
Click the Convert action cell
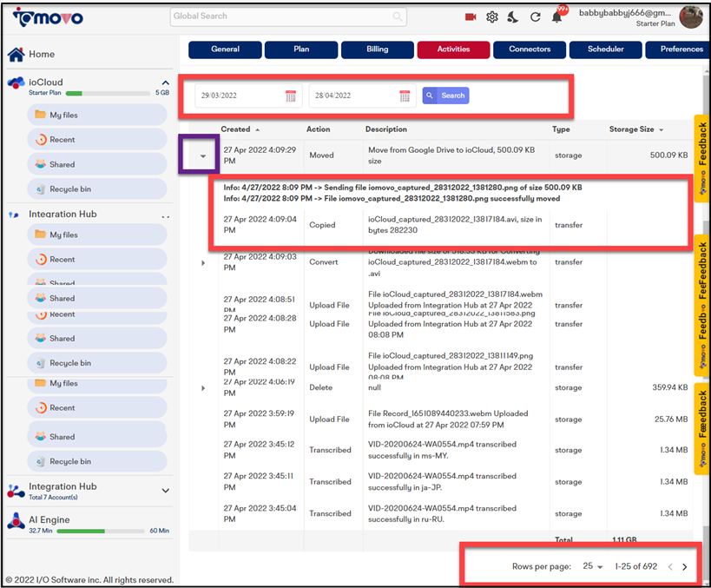click(x=323, y=262)
